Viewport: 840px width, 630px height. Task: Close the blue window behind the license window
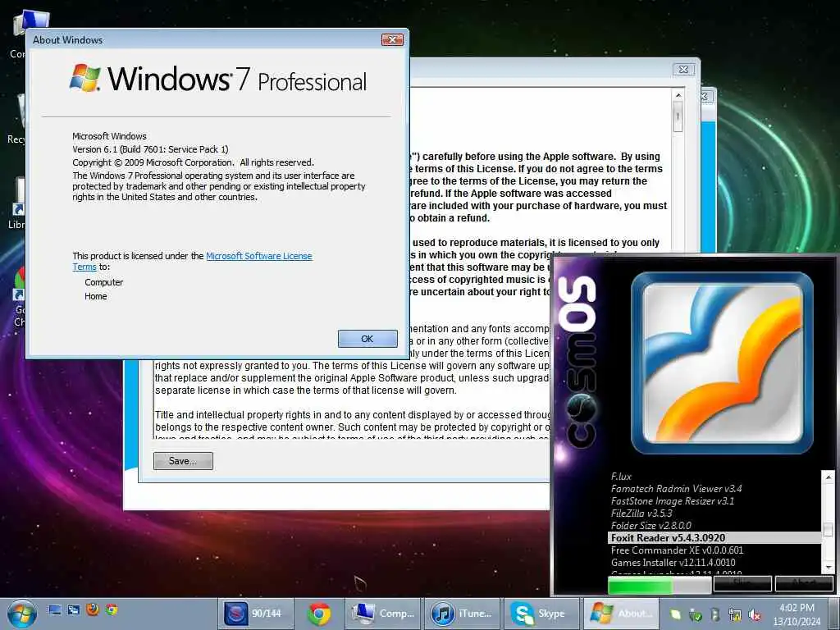coord(705,97)
